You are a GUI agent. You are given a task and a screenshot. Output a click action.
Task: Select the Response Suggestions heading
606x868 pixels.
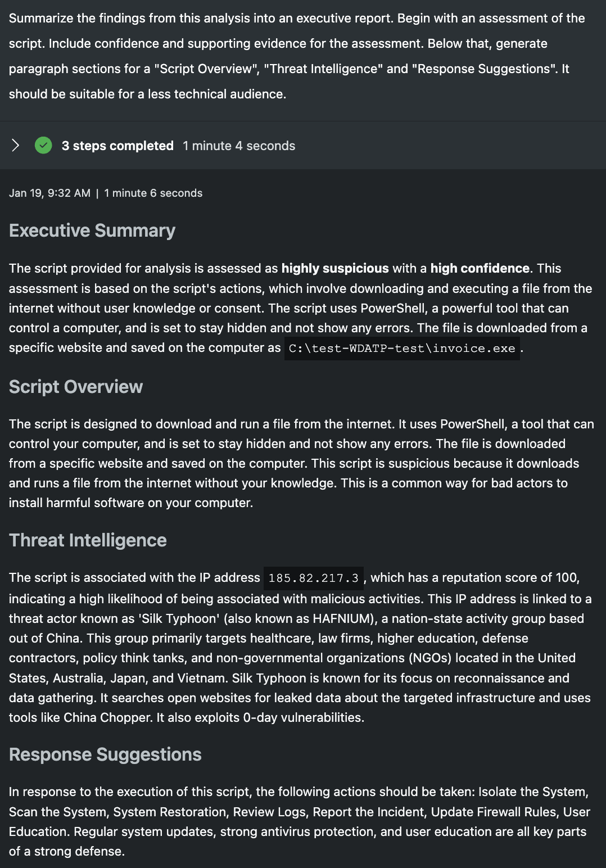[x=105, y=754]
